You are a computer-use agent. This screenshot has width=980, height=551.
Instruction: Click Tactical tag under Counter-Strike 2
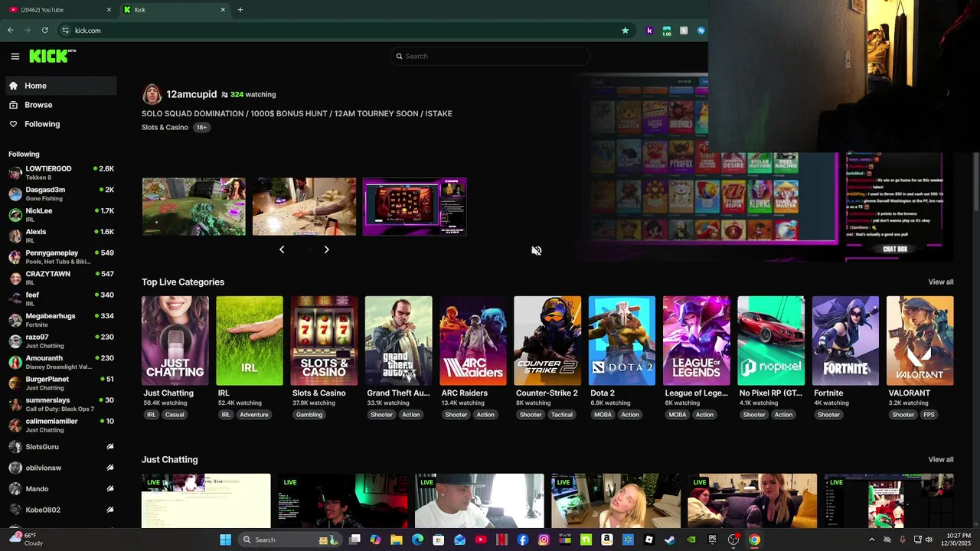point(562,415)
